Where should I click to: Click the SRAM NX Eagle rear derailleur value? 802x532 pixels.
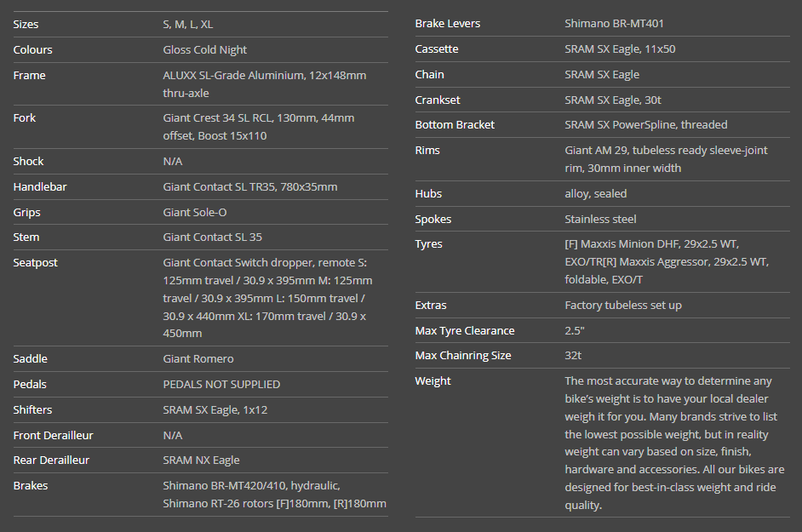click(201, 460)
